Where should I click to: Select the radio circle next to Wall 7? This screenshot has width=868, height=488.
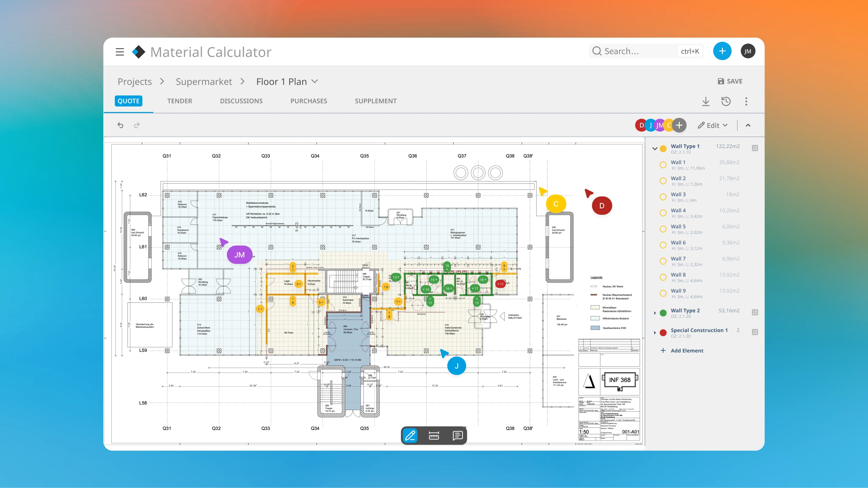[663, 261]
